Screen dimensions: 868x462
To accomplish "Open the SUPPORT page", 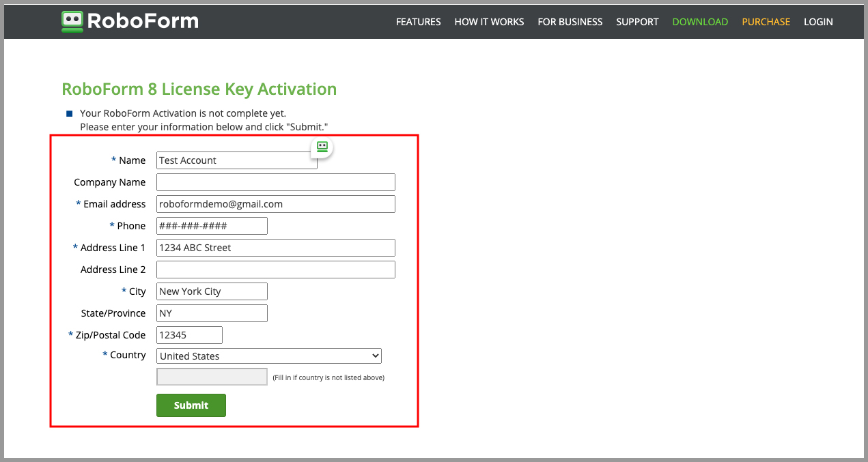I will [x=637, y=22].
